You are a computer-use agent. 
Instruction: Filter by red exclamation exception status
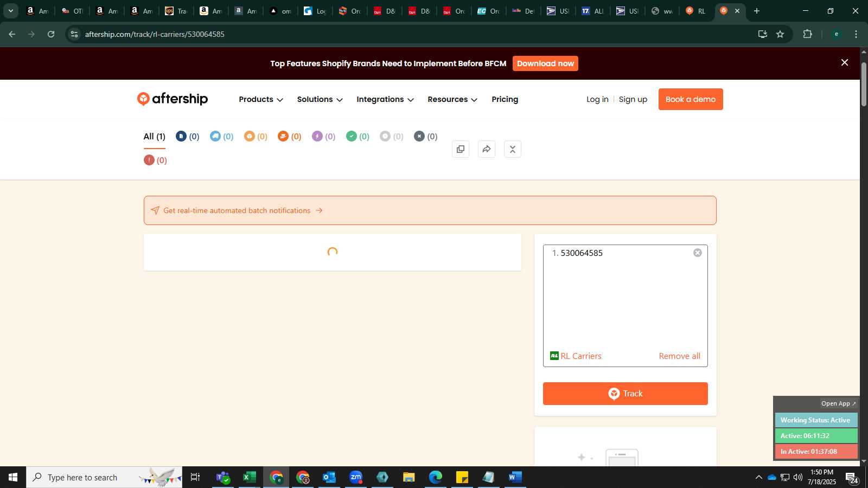[155, 160]
